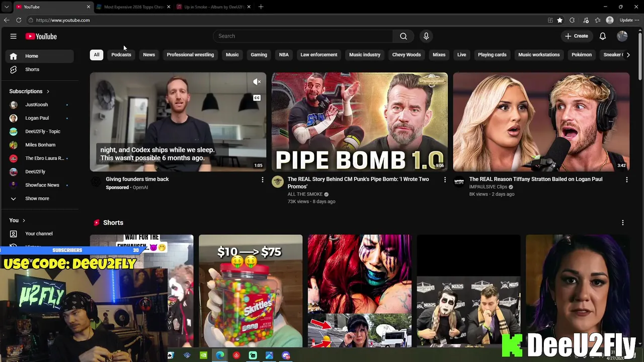Open the Logan Paul subscription channel

click(x=40, y=118)
